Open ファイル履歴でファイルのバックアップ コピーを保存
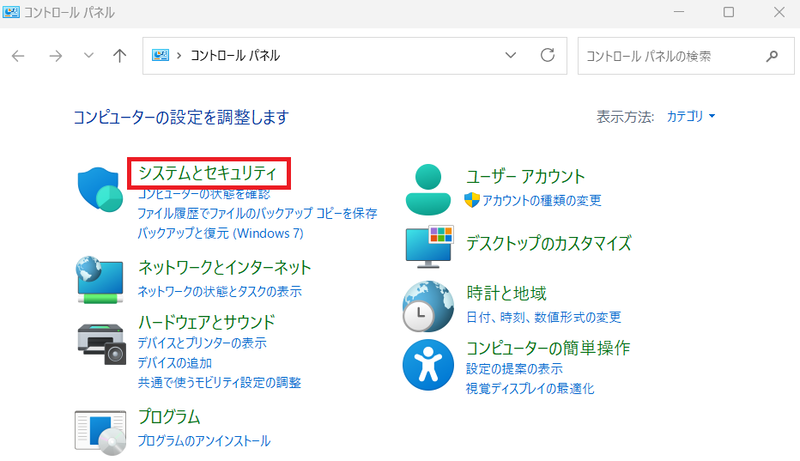The width and height of the screenshot is (800, 461). pos(257,213)
